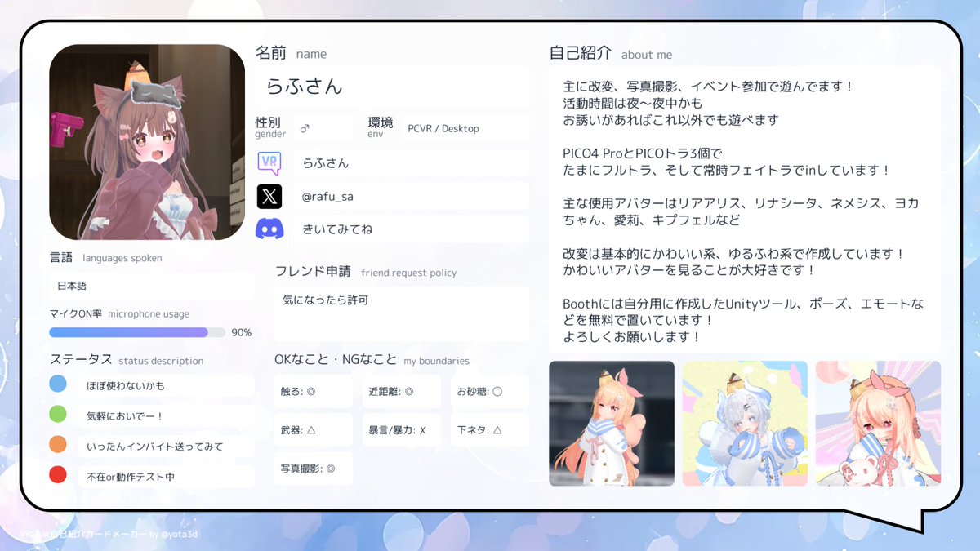Image resolution: width=980 pixels, height=551 pixels.
Task: Click the 近距離: ◎ boundary box
Action: (402, 392)
